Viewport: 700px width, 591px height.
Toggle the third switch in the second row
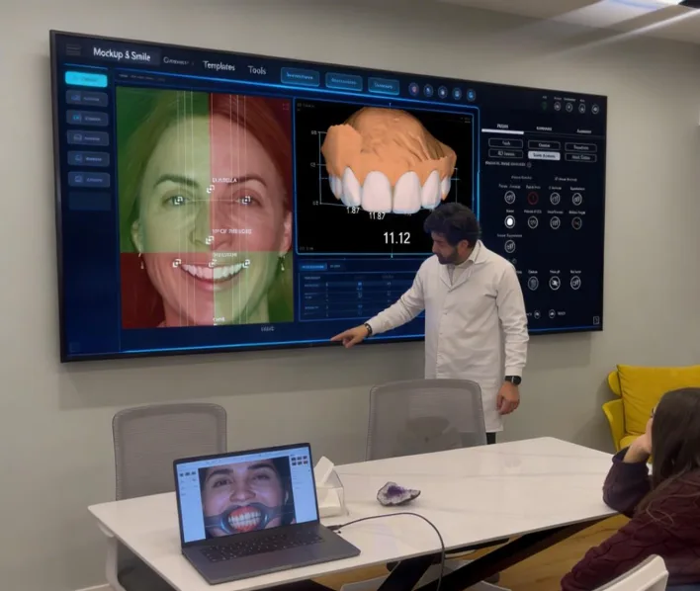[555, 222]
